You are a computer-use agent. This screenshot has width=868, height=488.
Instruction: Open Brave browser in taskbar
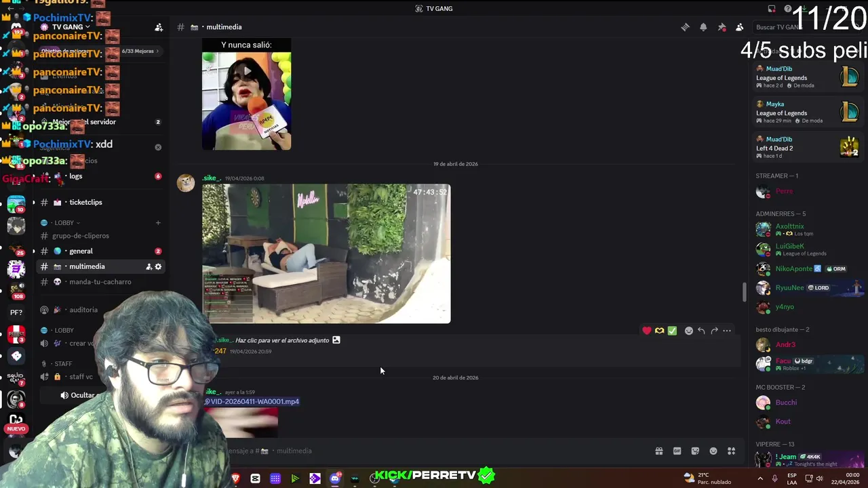[235, 479]
